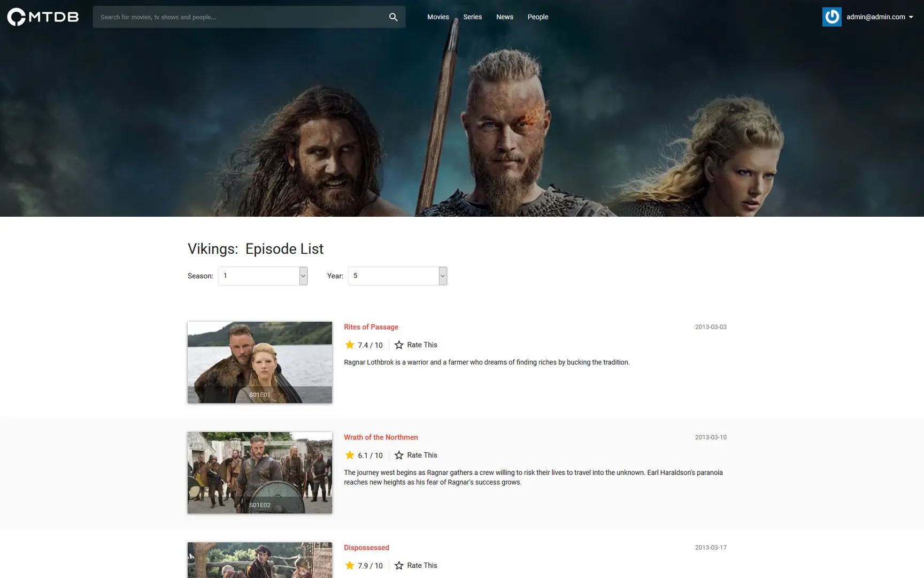Click Rate This for Wrath of the Northmen
The image size is (924, 578).
(x=422, y=455)
